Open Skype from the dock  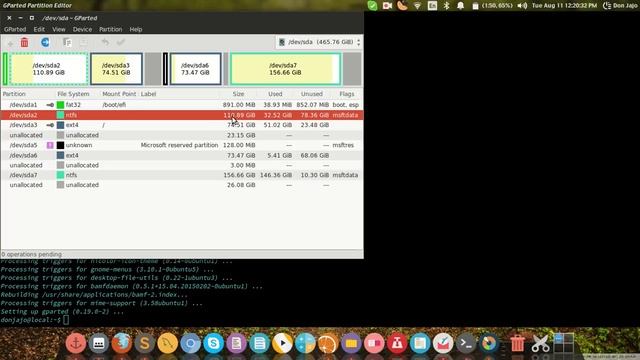click(x=213, y=343)
